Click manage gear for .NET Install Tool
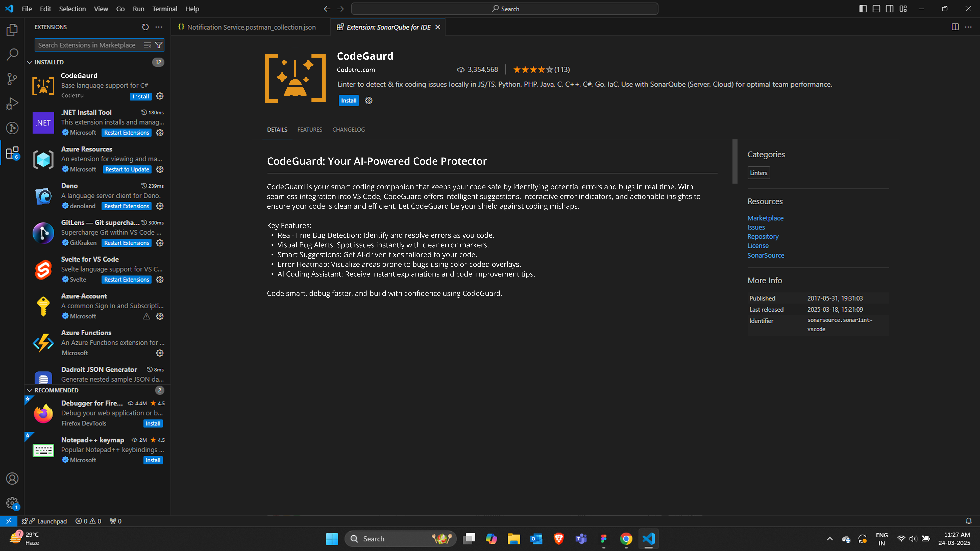 [x=160, y=133]
